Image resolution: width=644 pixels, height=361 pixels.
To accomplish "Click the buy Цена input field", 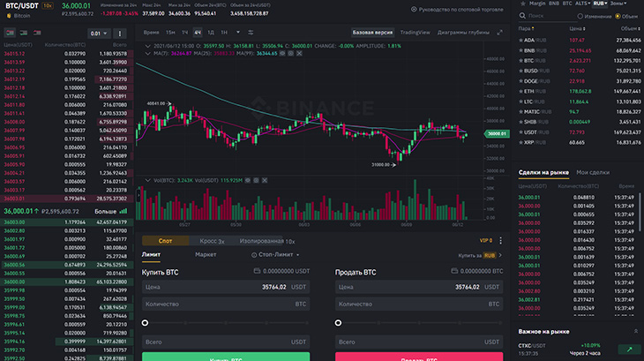I will pyautogui.click(x=226, y=287).
